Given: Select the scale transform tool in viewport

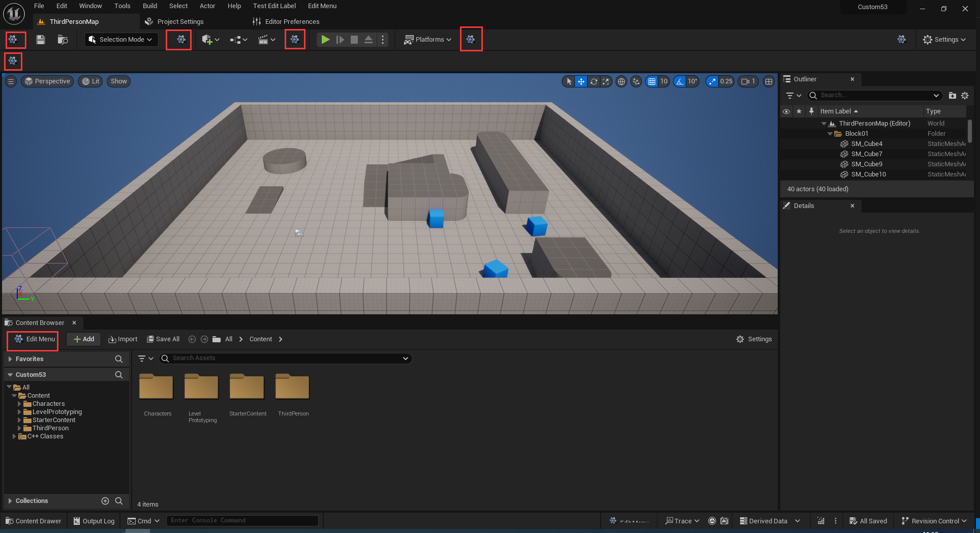Looking at the screenshot, I should 605,81.
